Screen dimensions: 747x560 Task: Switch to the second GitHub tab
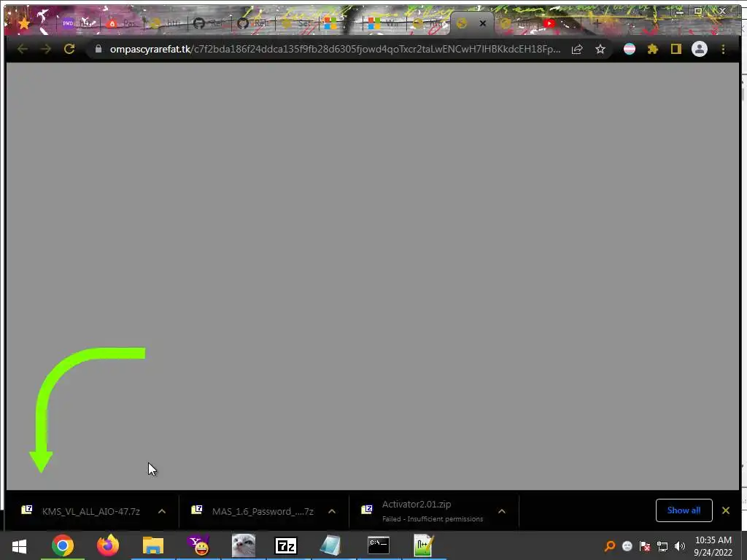(253, 23)
